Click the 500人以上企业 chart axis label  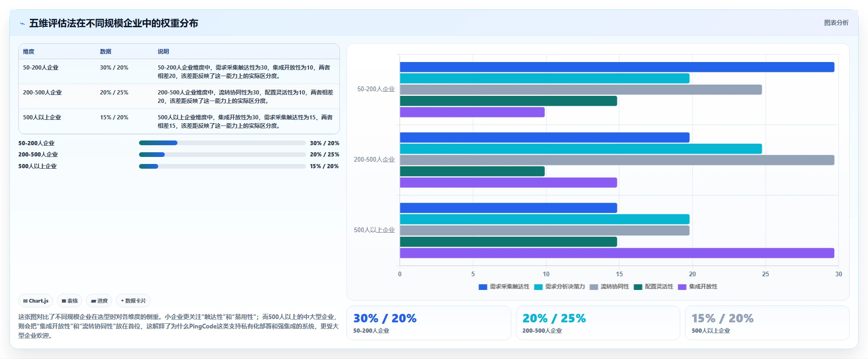[x=374, y=230]
